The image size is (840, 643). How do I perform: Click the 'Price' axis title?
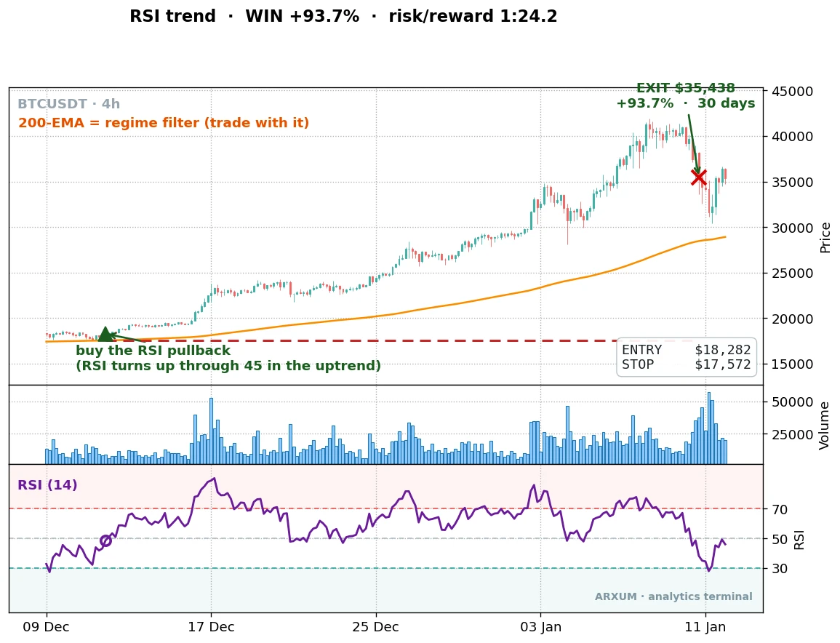pyautogui.click(x=825, y=237)
